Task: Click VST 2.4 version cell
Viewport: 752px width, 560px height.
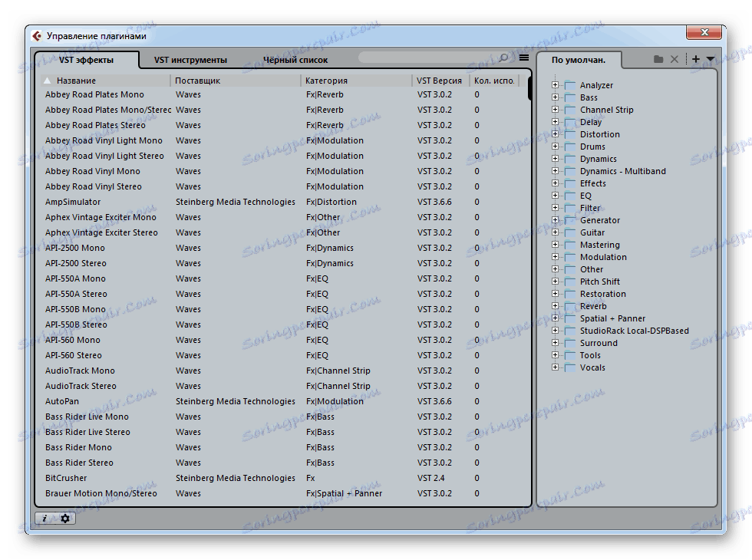Action: click(430, 478)
